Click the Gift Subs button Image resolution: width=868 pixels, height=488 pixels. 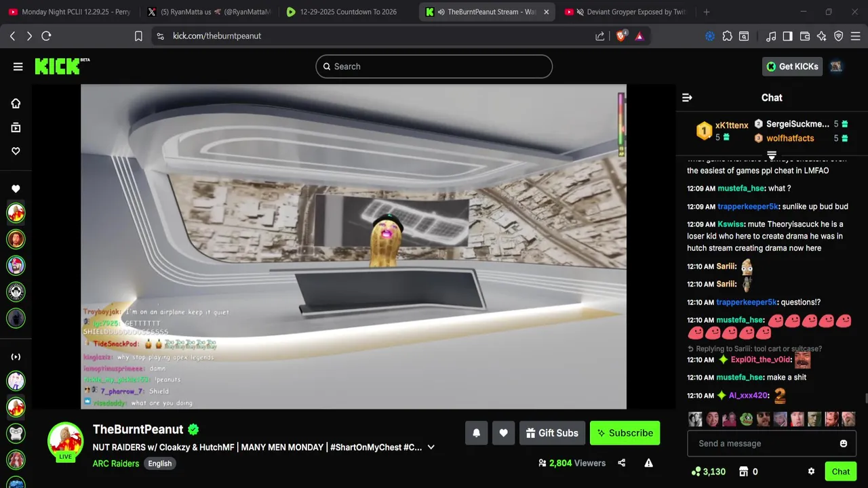click(552, 433)
